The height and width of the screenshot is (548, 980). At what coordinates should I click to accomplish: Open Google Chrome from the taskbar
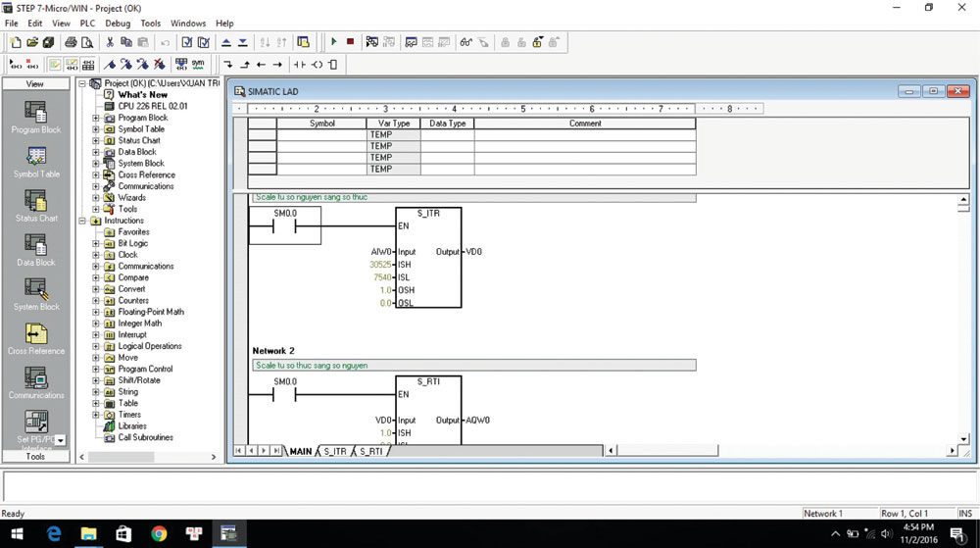click(x=159, y=533)
